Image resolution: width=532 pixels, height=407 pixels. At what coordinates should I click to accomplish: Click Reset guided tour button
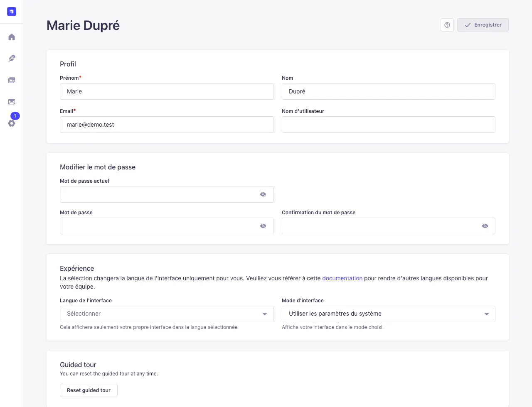(x=89, y=390)
